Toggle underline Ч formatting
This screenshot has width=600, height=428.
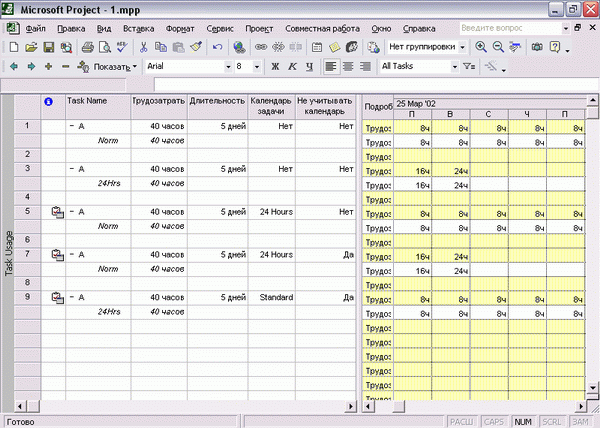pos(309,67)
